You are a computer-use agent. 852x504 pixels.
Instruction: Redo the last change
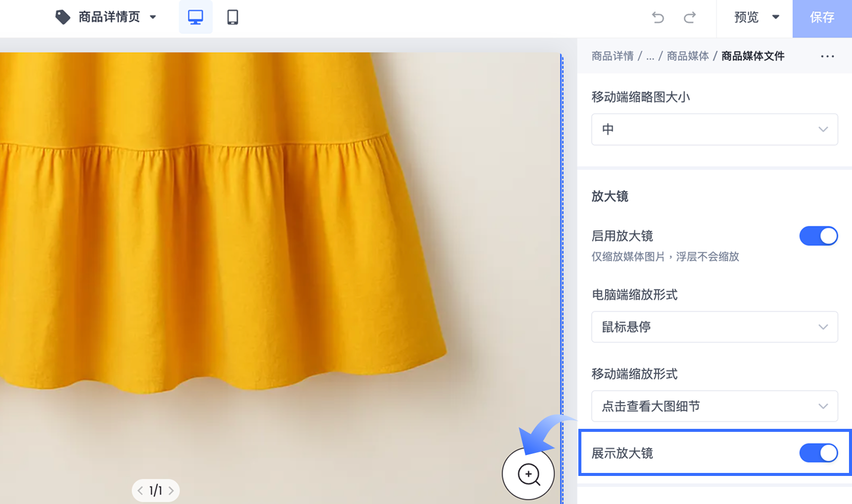coord(690,17)
